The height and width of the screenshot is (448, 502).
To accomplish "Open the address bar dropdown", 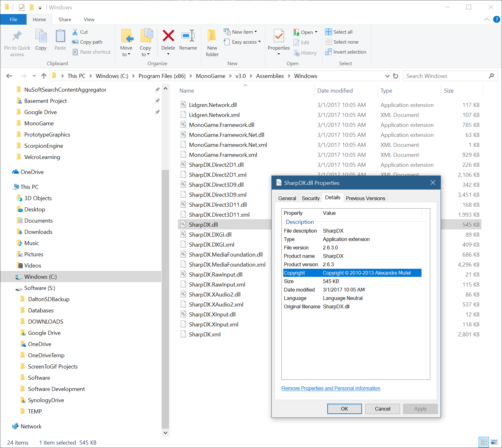I will (x=387, y=76).
